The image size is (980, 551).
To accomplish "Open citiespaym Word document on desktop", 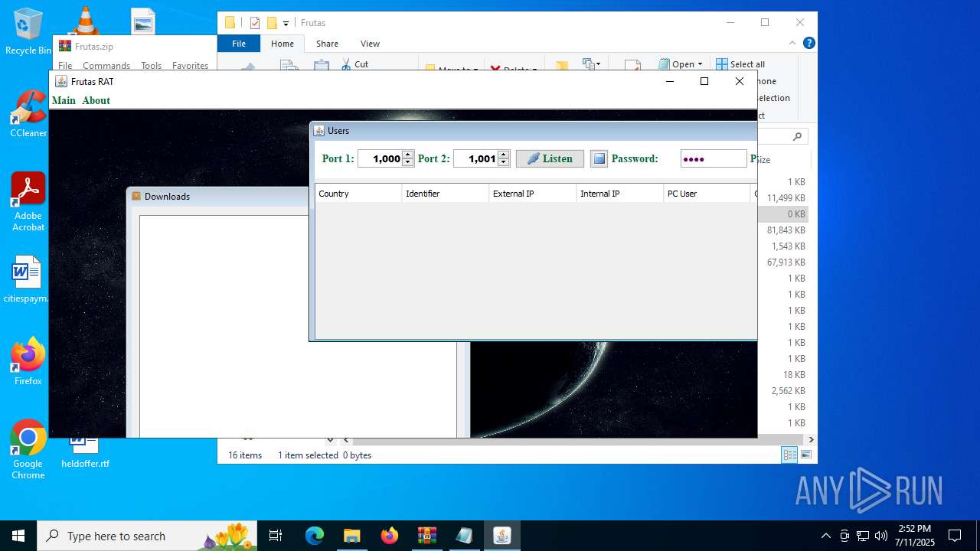I will (x=27, y=279).
